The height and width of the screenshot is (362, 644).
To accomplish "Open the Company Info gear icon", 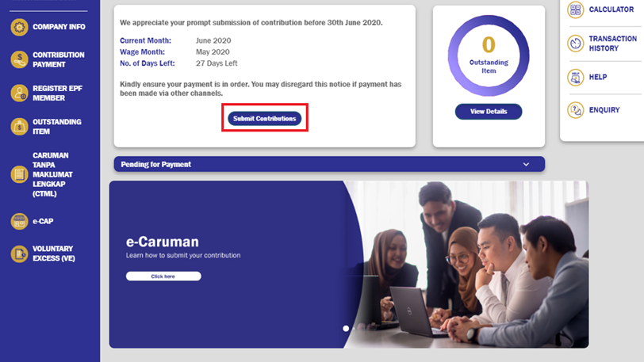I will [19, 27].
